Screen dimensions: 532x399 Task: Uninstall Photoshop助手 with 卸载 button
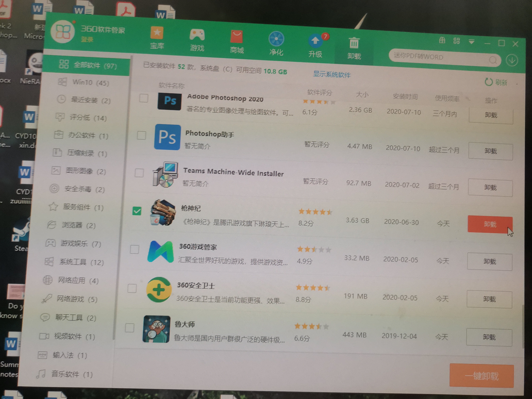tap(491, 151)
